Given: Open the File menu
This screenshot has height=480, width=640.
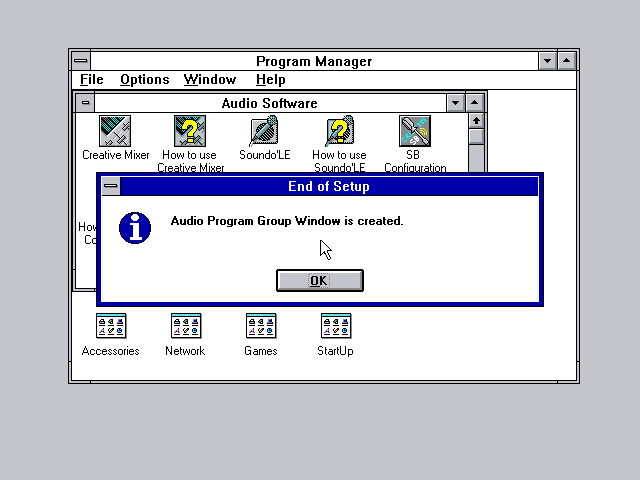Looking at the screenshot, I should pyautogui.click(x=91, y=80).
